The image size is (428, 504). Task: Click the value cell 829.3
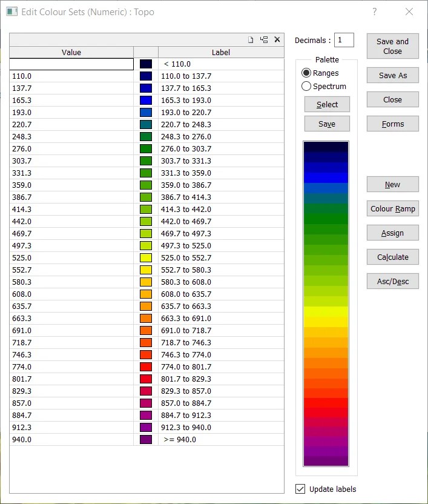click(x=71, y=391)
